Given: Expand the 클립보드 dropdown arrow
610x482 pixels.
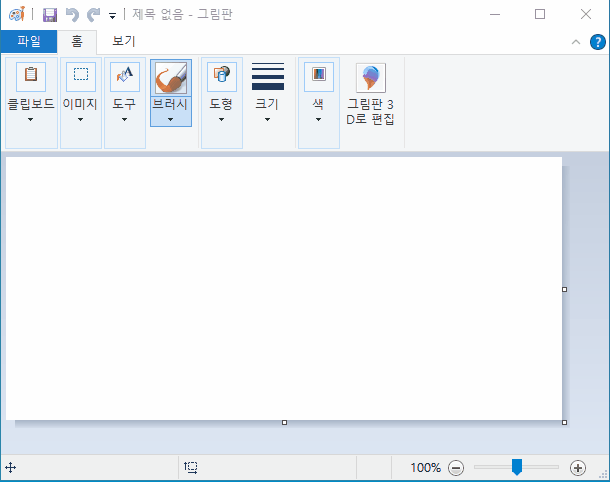Looking at the screenshot, I should tap(30, 119).
